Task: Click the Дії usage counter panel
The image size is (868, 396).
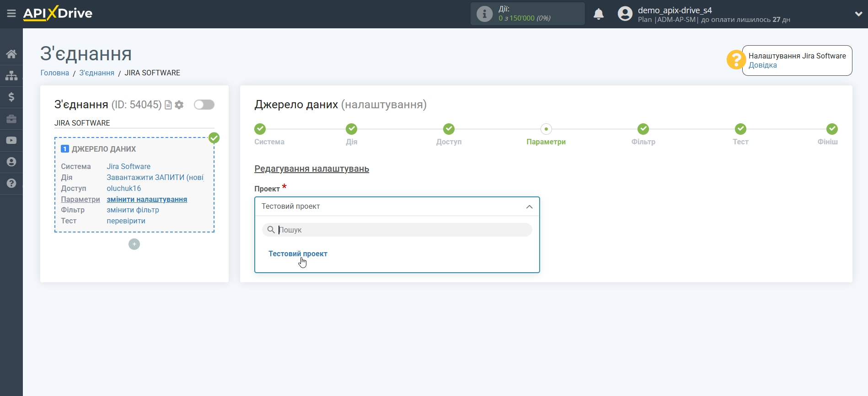Action: [x=528, y=14]
